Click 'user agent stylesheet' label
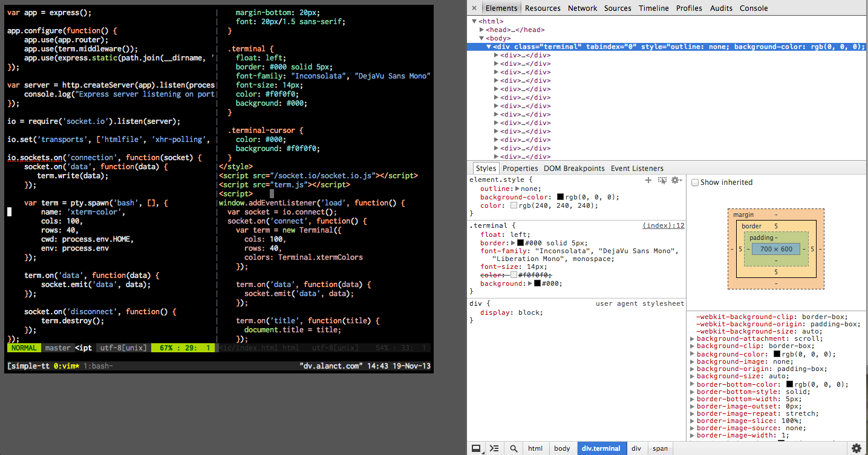Viewport: 868px width, 455px height. 640,303
